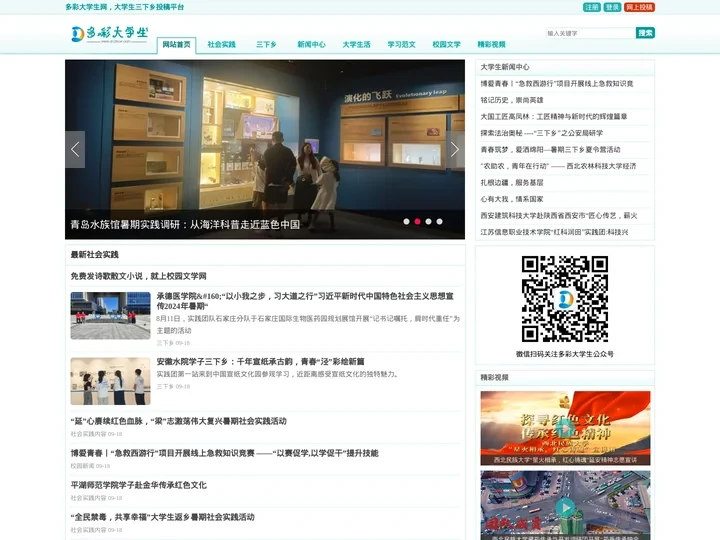
Task: Click 校园新闻 category tag under 博爱青春 article
Action: coord(83,466)
